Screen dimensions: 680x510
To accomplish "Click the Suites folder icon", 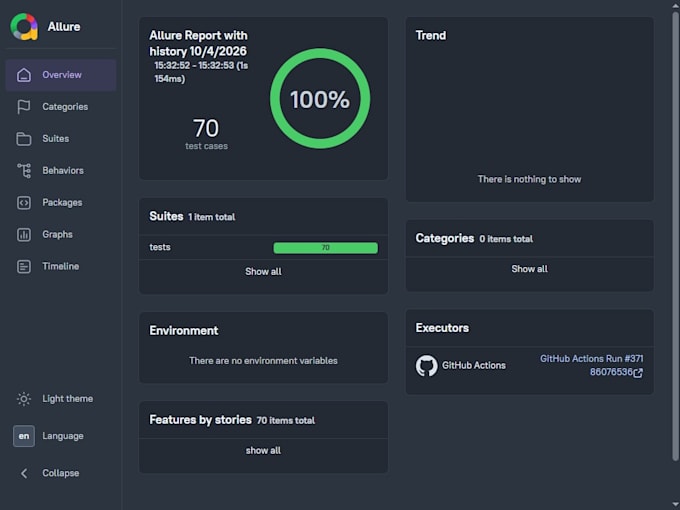I will (x=24, y=139).
